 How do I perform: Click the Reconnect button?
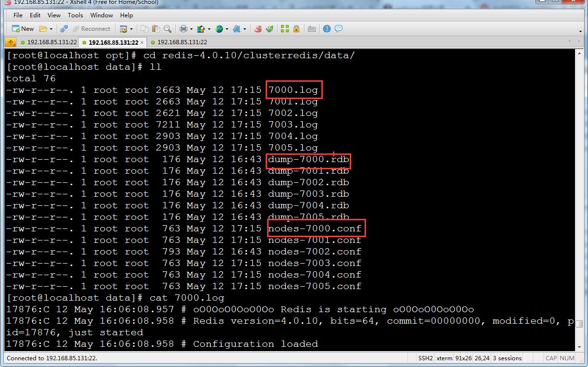[91, 29]
